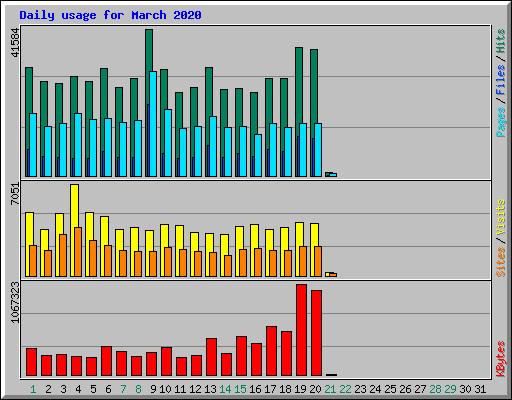Screen dimensions: 512x400
Task: Click the red KBytes bar for day 1
Action: [31, 362]
